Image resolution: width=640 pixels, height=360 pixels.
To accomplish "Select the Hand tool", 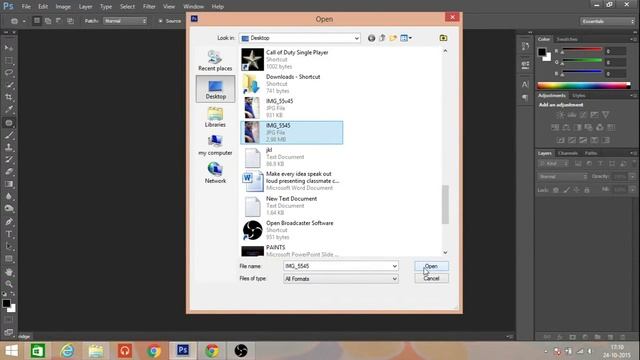I will [x=9, y=272].
